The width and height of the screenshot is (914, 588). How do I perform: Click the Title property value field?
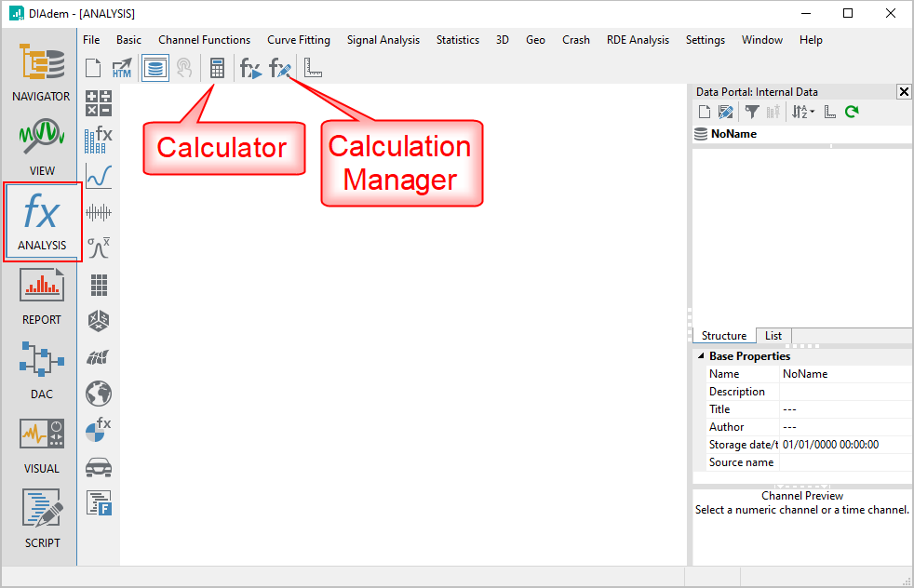846,409
